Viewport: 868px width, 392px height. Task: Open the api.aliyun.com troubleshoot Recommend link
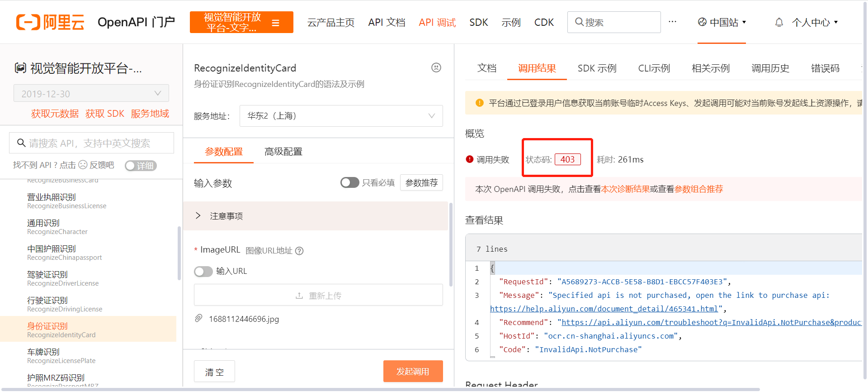(712, 322)
